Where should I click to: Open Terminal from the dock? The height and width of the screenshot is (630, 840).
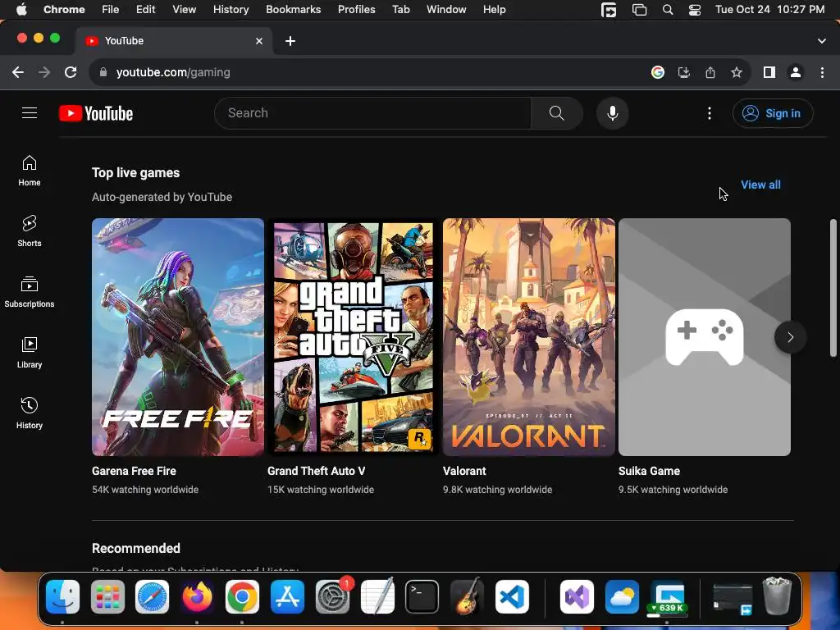[x=422, y=596]
